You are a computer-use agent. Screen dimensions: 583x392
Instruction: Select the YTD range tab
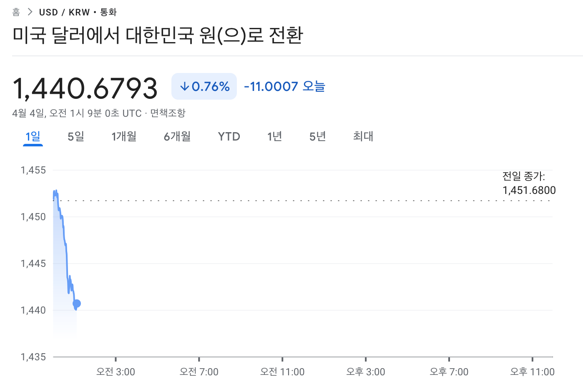tap(229, 136)
